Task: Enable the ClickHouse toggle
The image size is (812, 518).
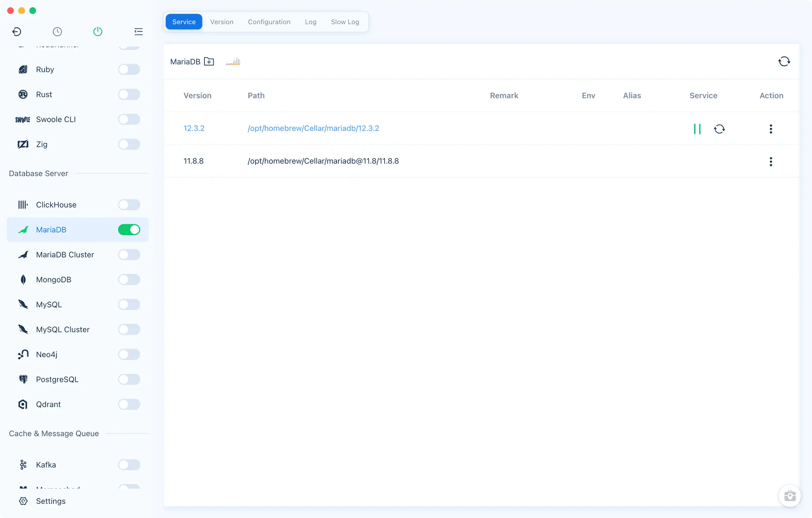Action: tap(129, 205)
